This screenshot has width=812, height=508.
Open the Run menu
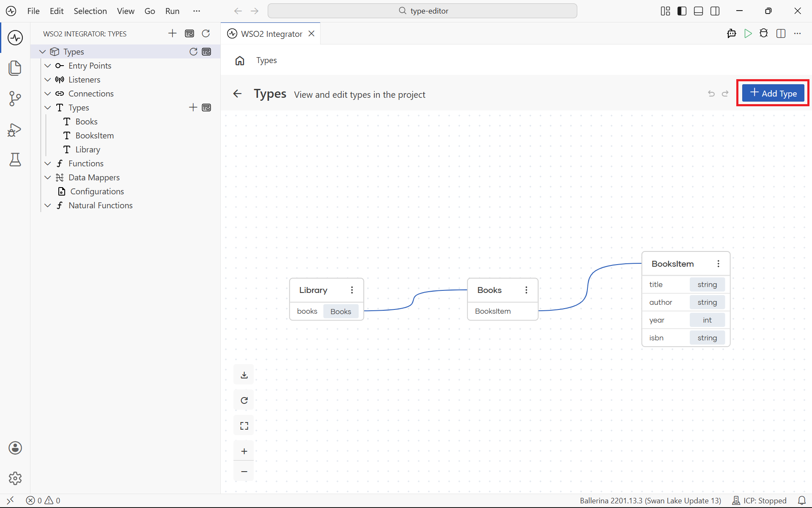[x=173, y=11]
